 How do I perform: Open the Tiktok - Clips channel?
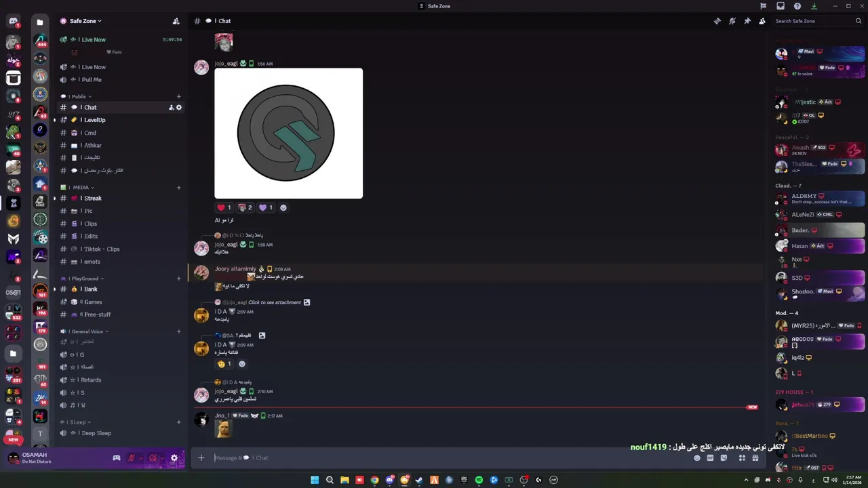121,249
